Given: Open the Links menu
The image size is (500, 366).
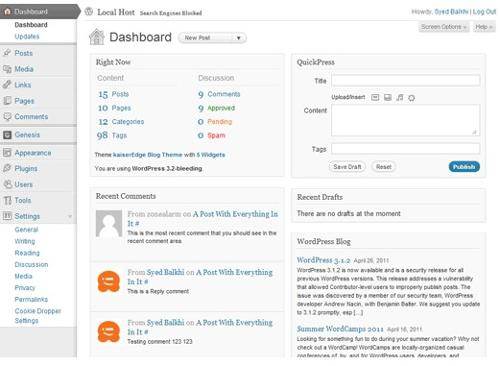Looking at the screenshot, I should pos(23,85).
